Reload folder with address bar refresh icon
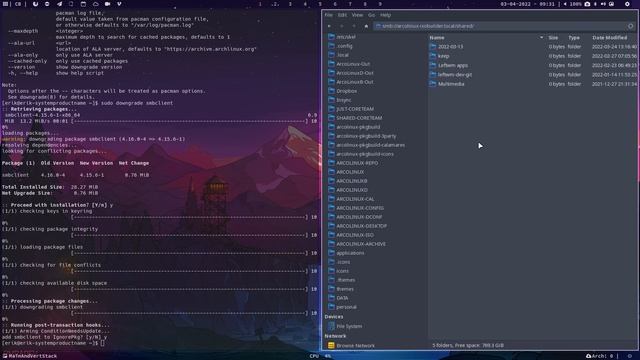640x360 pixels. click(x=631, y=26)
